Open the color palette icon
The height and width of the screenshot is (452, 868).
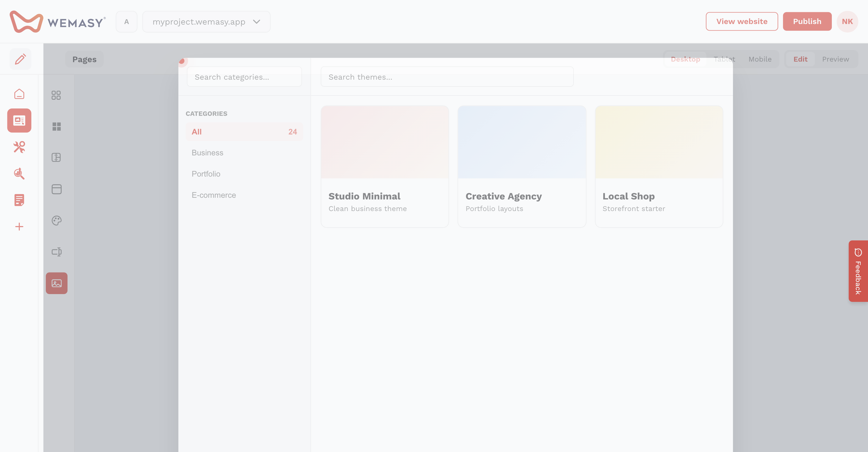tap(56, 220)
